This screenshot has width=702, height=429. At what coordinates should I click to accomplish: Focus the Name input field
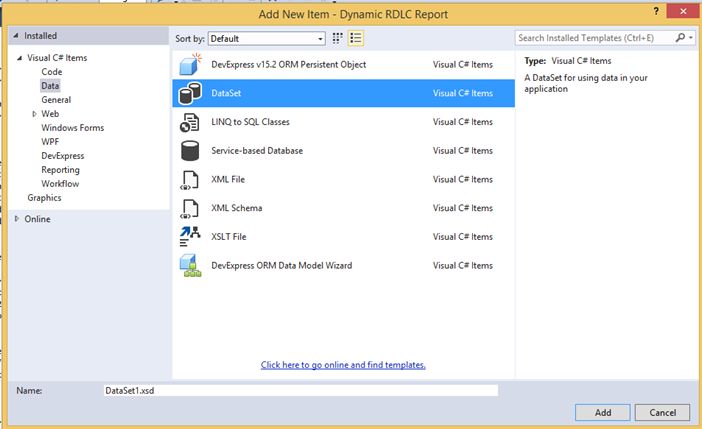[301, 390]
